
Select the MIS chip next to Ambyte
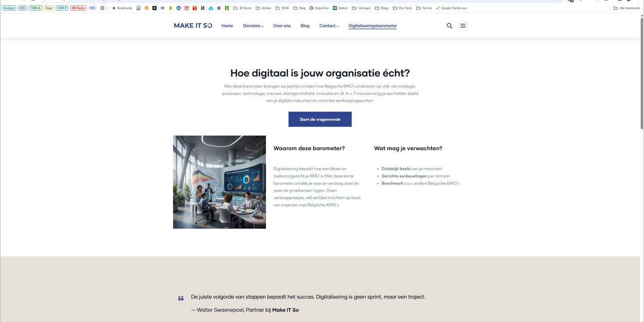(22, 8)
